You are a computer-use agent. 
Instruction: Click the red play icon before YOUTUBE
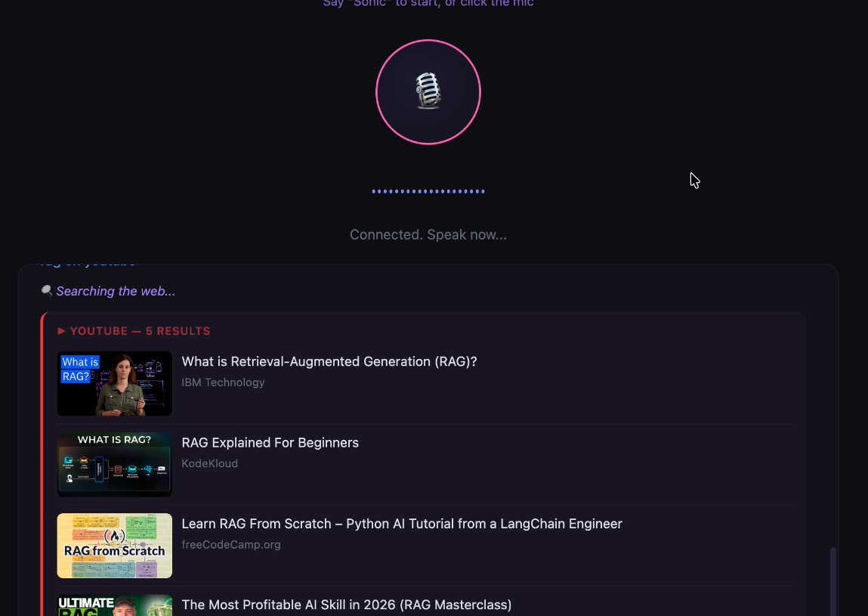point(61,331)
